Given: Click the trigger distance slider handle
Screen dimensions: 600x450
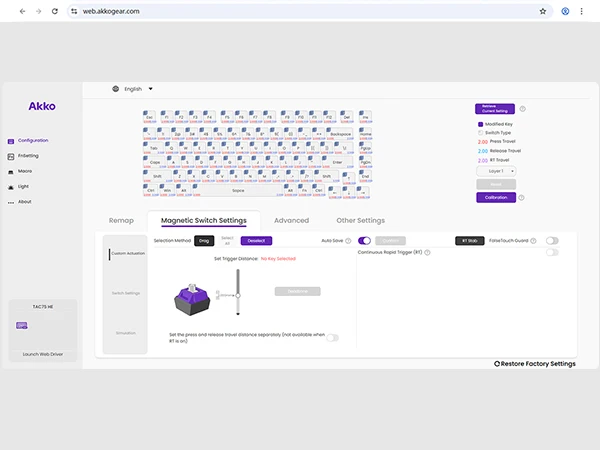Looking at the screenshot, I should [238, 295].
